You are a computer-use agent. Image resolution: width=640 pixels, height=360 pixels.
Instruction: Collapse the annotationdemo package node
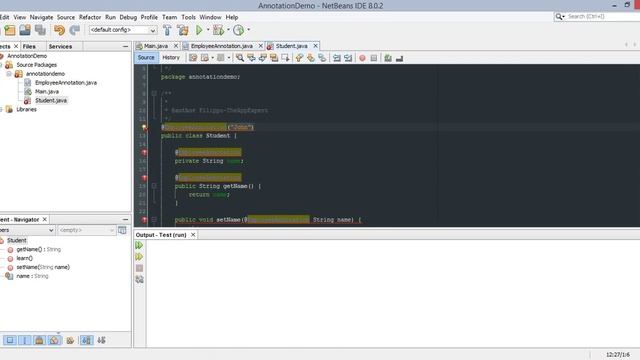pos(9,74)
